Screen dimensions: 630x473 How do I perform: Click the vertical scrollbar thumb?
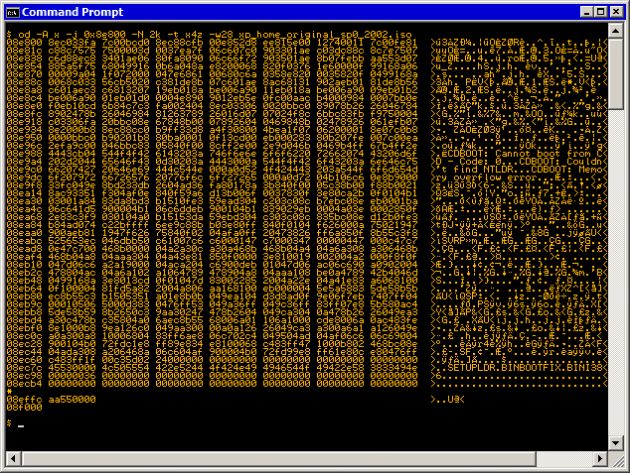pos(615,74)
